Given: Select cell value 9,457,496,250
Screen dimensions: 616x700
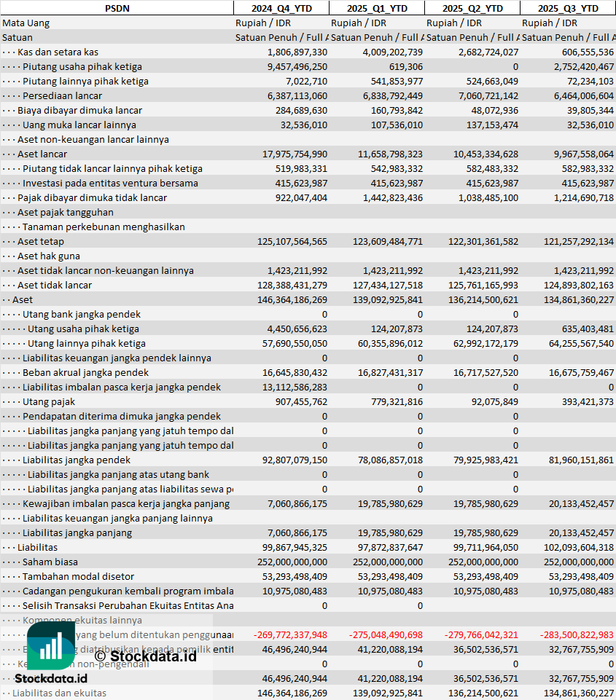Looking at the screenshot, I should pos(297,67).
